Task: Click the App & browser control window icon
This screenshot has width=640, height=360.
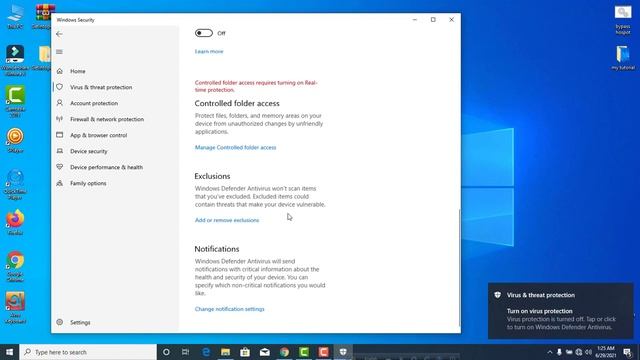Action: tap(60, 135)
